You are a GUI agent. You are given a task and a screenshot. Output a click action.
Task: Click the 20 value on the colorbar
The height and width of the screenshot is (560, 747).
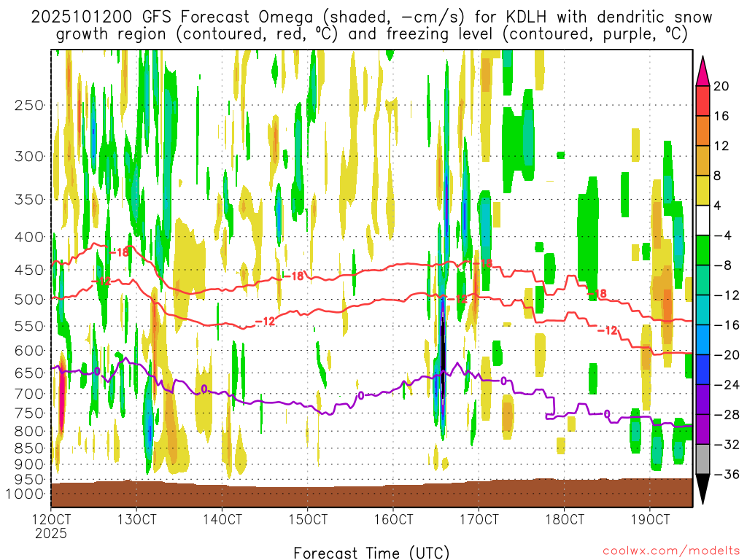721,86
